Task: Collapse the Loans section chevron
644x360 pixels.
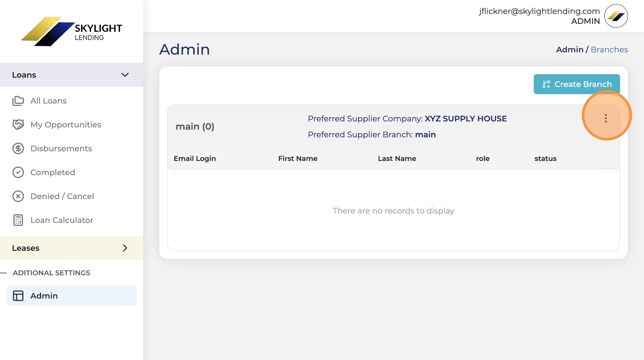Action: 125,75
